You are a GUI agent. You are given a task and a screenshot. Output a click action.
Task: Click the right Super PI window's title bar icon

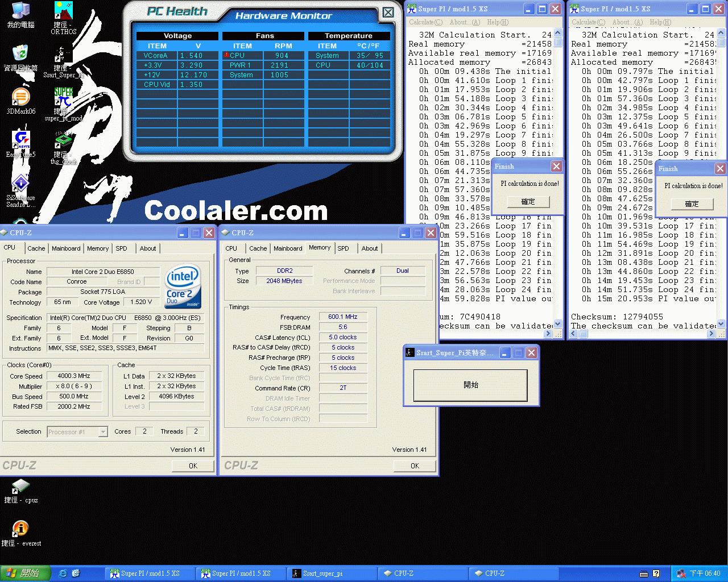[574, 9]
